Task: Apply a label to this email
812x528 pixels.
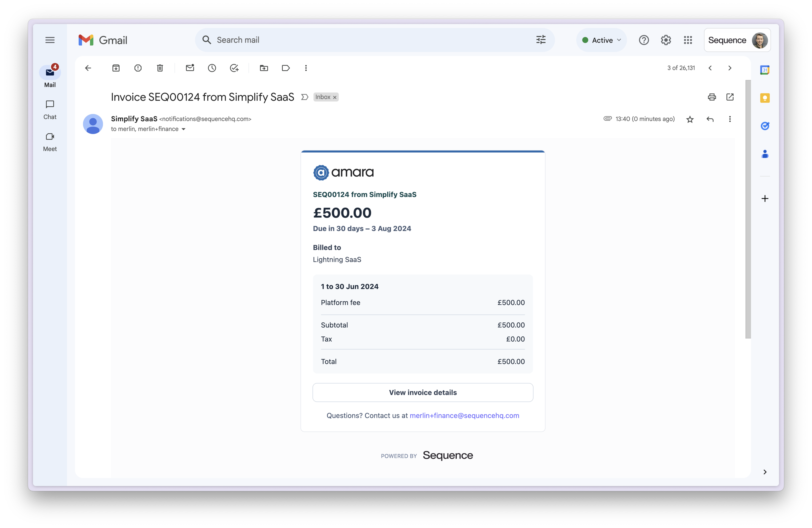Action: click(286, 68)
